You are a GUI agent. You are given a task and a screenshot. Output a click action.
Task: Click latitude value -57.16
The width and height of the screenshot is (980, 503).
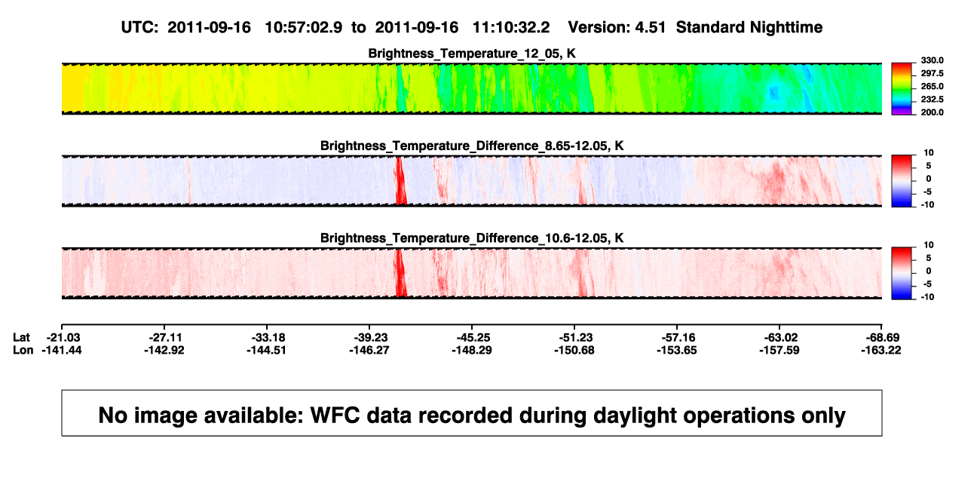[x=677, y=337]
